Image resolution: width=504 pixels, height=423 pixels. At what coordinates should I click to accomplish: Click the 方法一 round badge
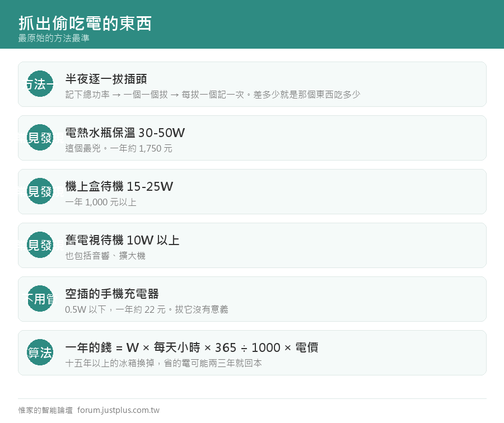pos(40,84)
